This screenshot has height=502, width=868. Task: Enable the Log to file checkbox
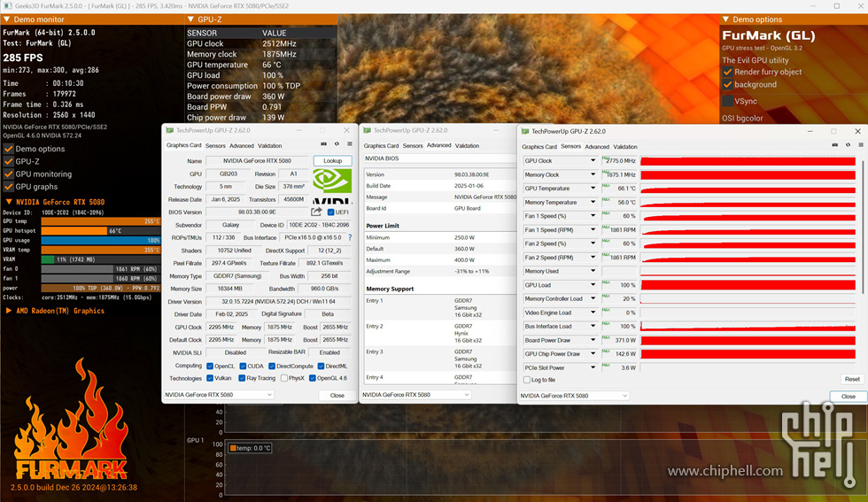[527, 380]
